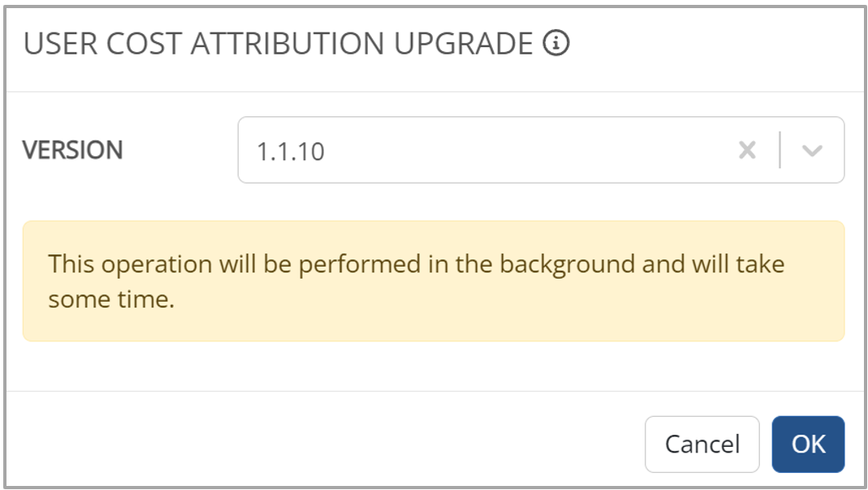This screenshot has height=490, width=868.
Task: Click the word UPGRADE in the dialog header
Action: 464,45
